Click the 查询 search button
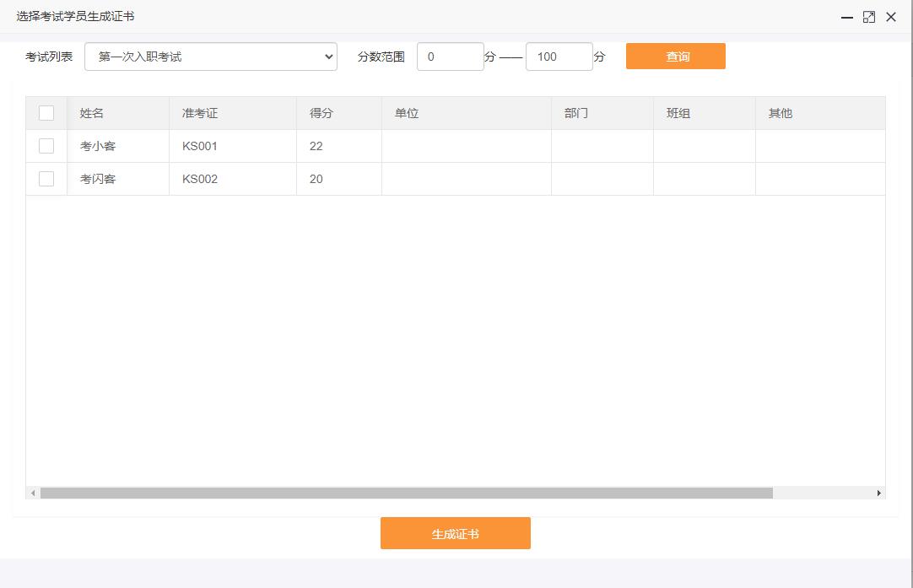 (x=675, y=56)
